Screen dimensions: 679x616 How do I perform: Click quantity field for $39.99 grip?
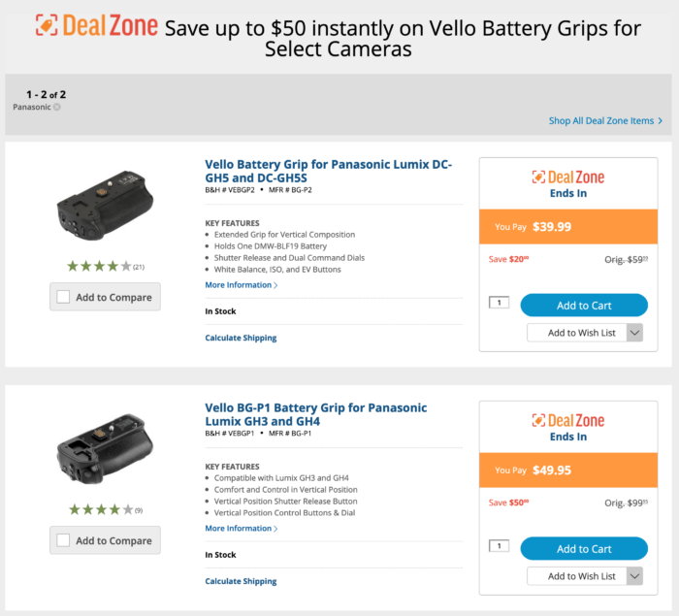[499, 304]
